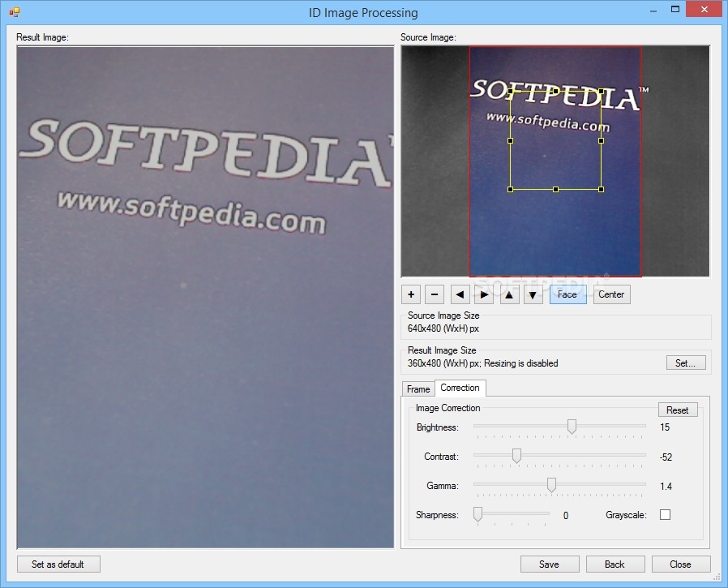Click the Center button
The height and width of the screenshot is (588, 728).
[x=611, y=294]
